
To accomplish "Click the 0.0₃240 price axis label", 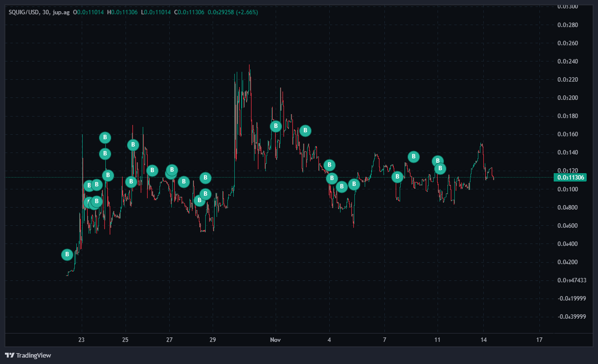I will pos(567,61).
